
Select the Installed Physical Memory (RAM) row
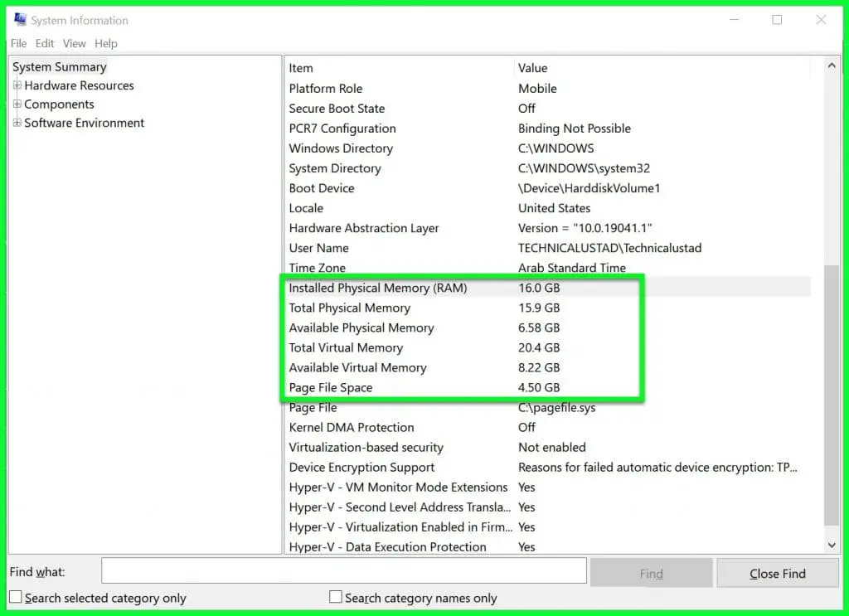coord(378,288)
